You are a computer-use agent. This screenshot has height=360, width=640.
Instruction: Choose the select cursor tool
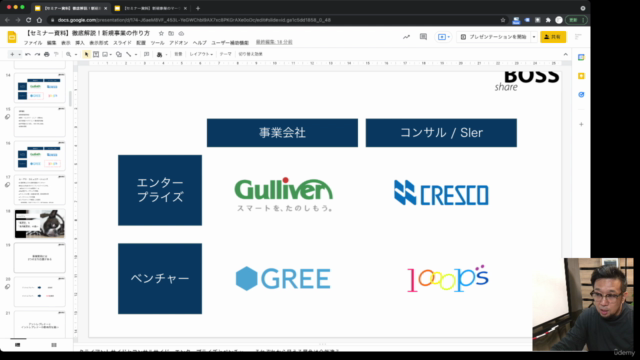[86, 54]
